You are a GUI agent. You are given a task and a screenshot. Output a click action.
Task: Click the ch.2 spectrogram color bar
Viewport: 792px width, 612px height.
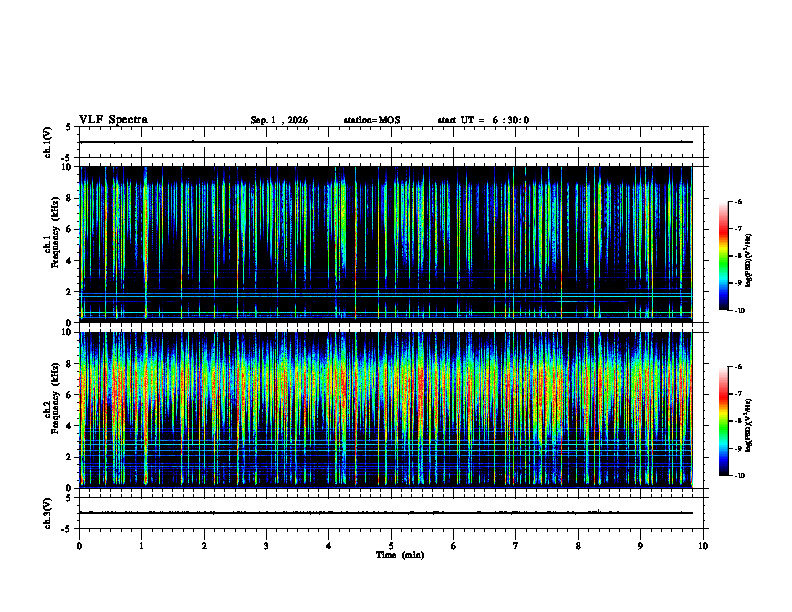coord(723,421)
